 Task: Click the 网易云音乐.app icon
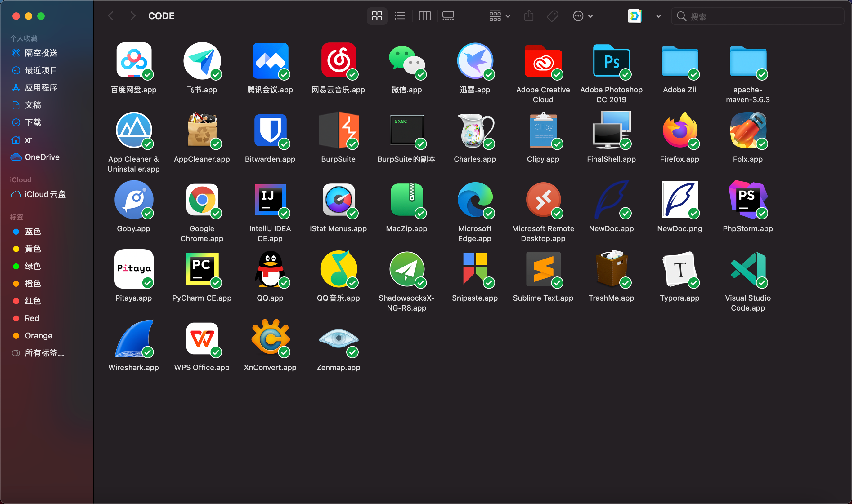coord(339,61)
